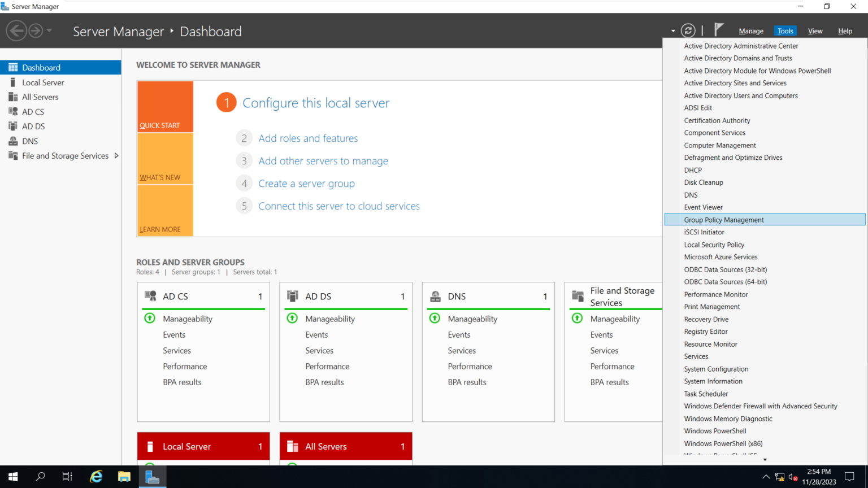Expand File and Storage Services in sidebar
This screenshot has width=868, height=488.
[116, 155]
